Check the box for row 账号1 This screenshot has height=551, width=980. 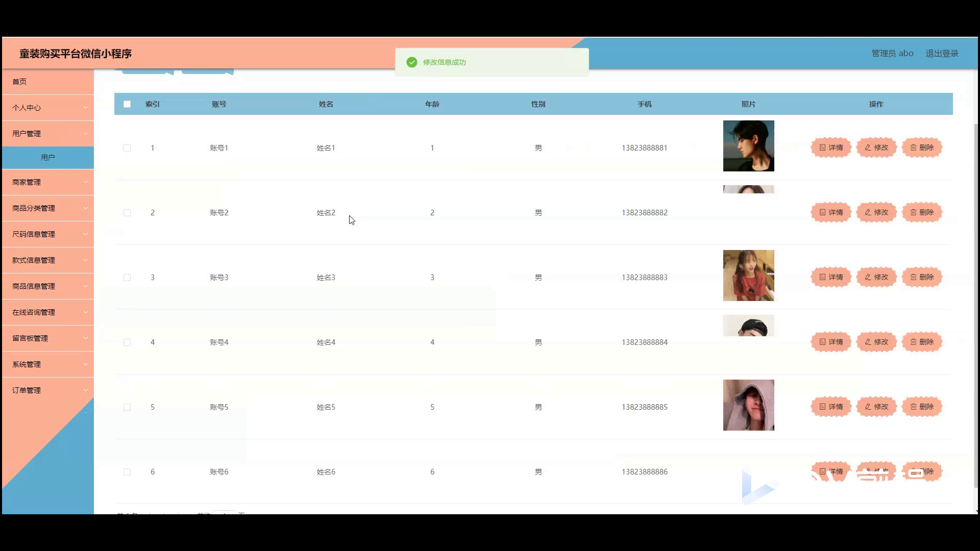coord(127,148)
